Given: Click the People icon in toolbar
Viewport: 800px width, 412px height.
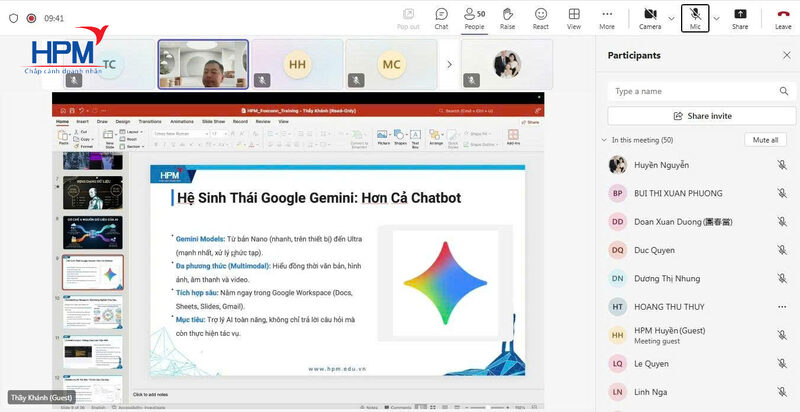Looking at the screenshot, I should pos(474,18).
